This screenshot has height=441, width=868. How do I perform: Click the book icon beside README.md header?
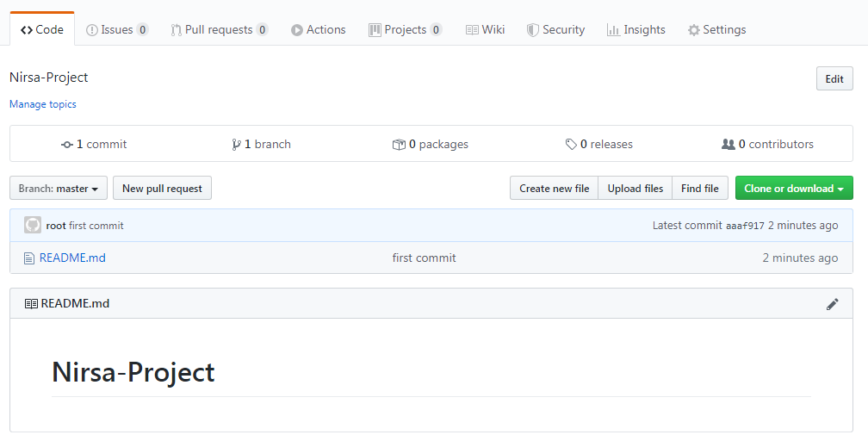[x=32, y=303]
